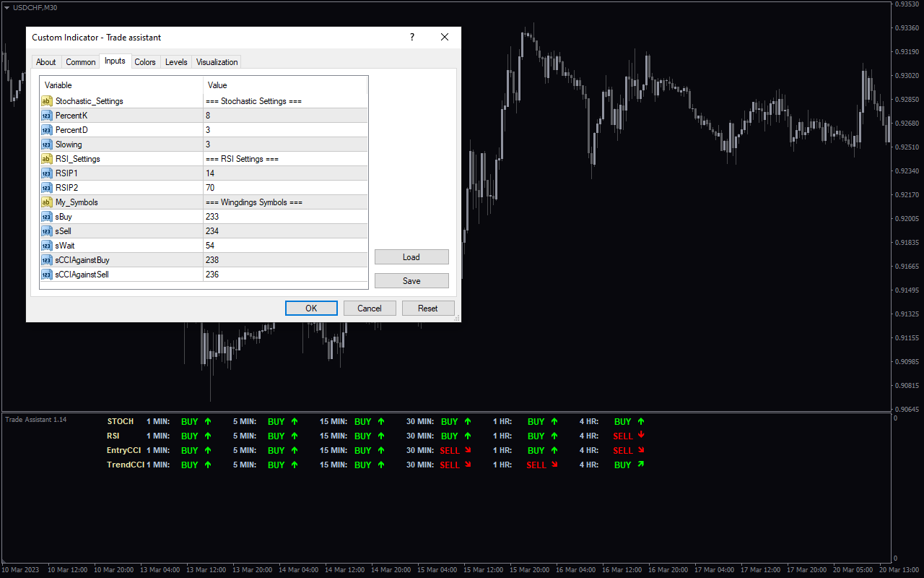Click green arrow beside RSI 15 MIN BUY

pos(381,436)
